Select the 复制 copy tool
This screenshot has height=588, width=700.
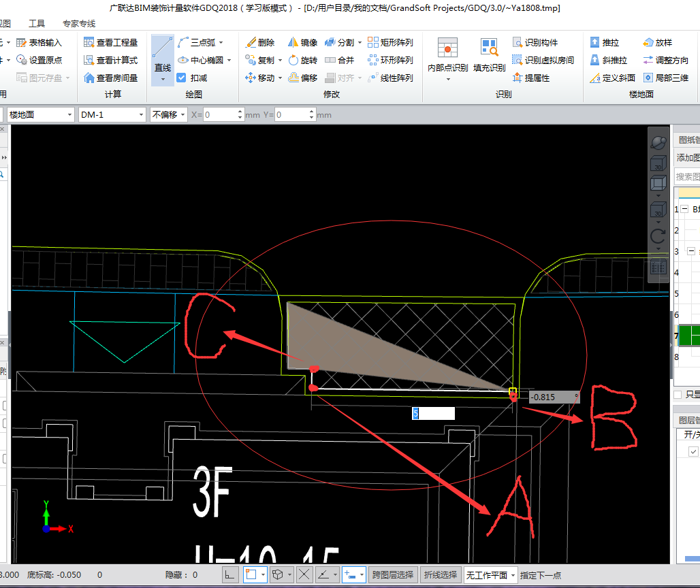(260, 60)
